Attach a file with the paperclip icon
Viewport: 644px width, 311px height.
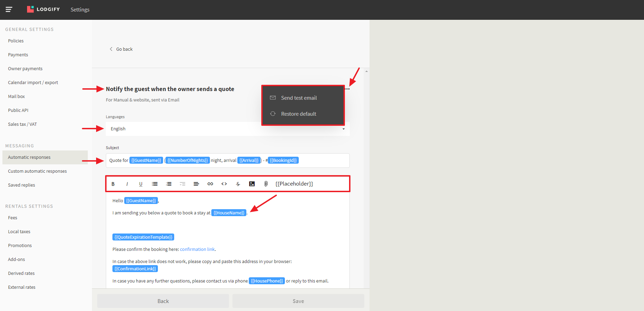tap(266, 184)
